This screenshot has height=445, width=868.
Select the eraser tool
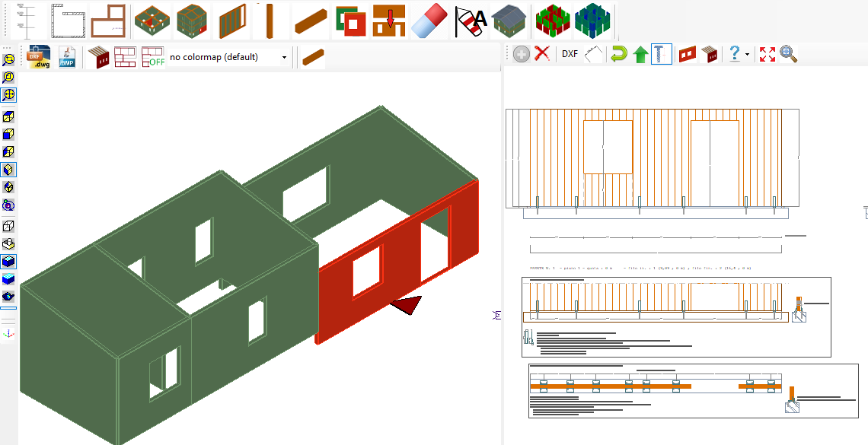(x=431, y=21)
